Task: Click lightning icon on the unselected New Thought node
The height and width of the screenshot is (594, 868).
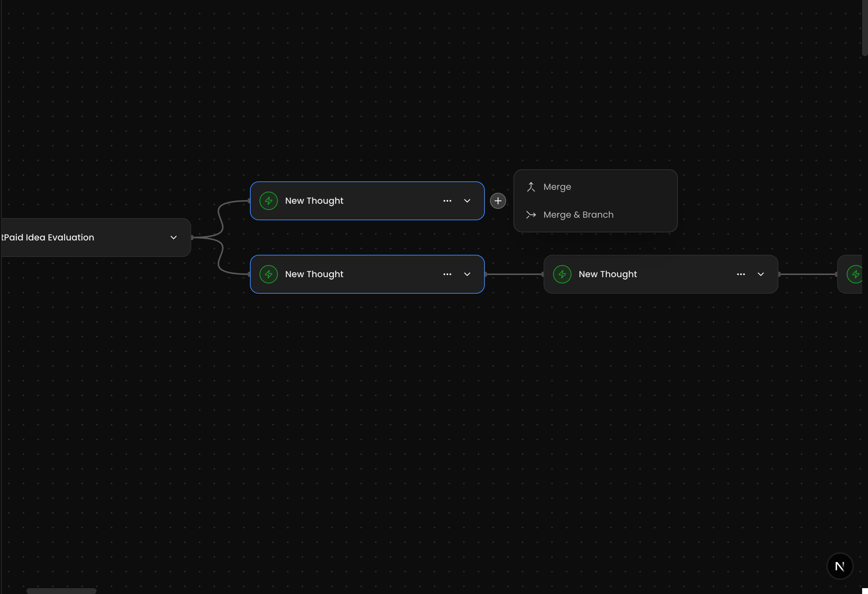Action: click(x=562, y=274)
